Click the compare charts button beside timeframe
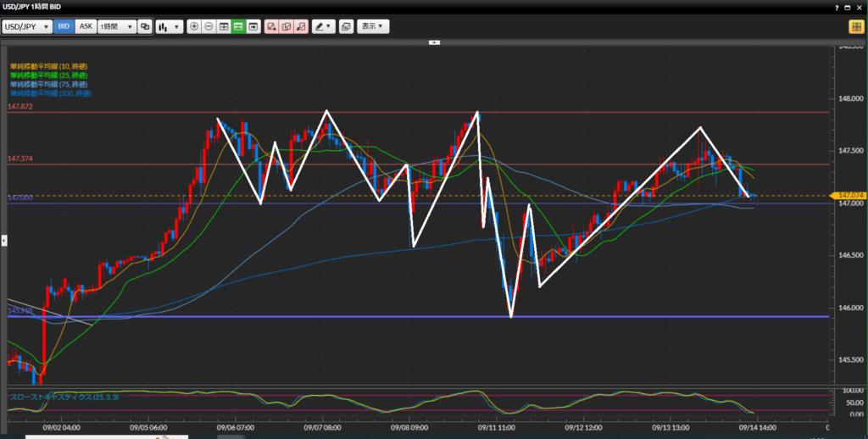868x439 pixels. [145, 26]
